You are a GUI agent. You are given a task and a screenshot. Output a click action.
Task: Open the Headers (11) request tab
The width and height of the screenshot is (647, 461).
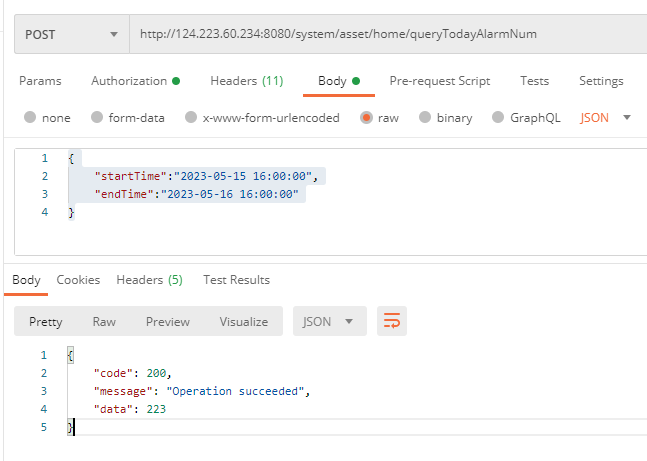pos(246,81)
